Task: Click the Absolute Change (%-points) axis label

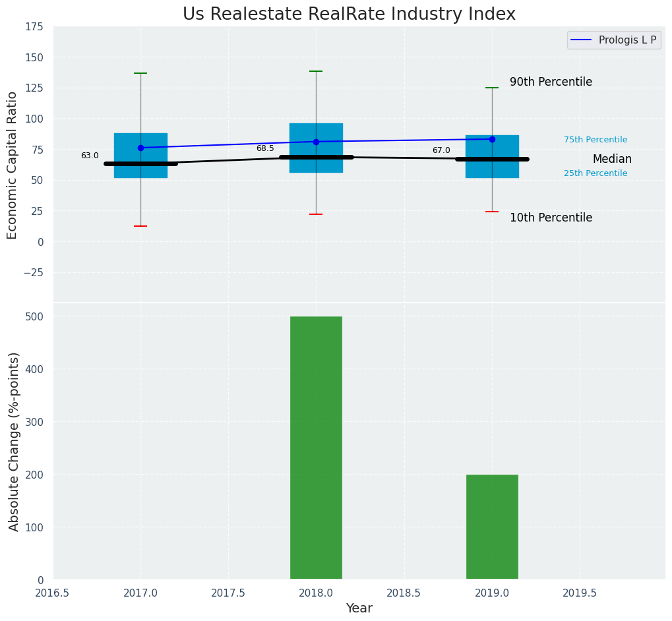Action: click(x=14, y=441)
